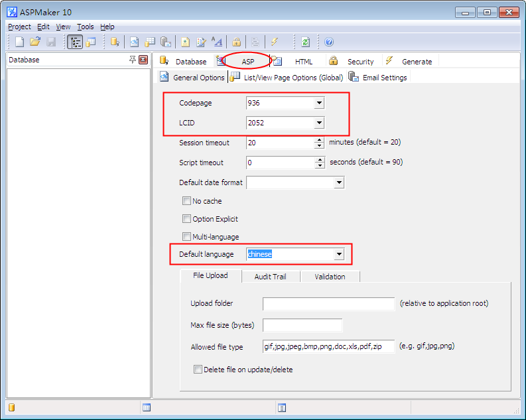This screenshot has width=526, height=420.
Task: Click the greyed alignment toolbar icon
Action: (255, 42)
